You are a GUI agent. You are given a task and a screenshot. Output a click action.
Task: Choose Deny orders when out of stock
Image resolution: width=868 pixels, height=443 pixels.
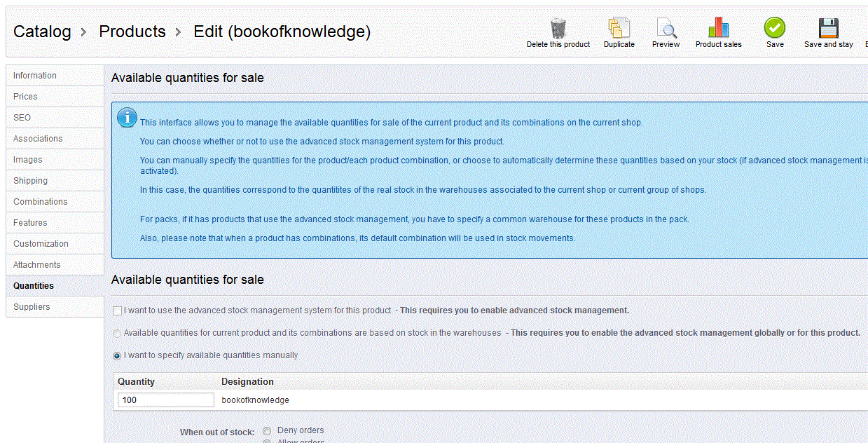267,430
